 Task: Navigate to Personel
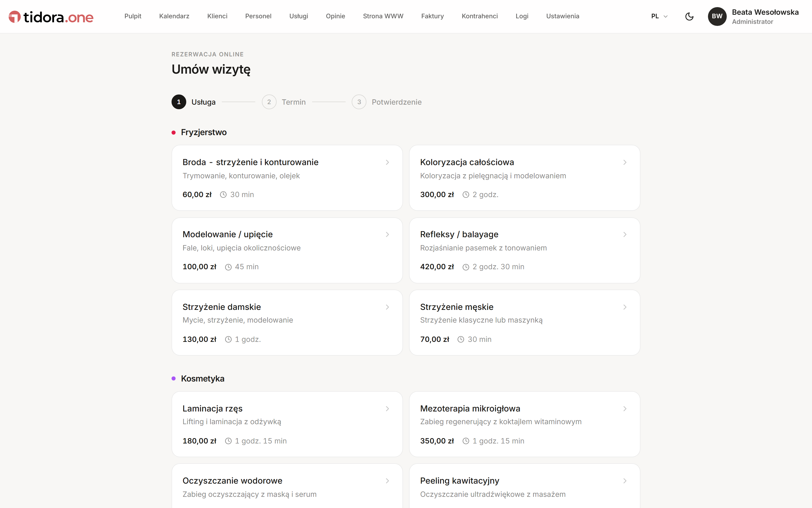(258, 16)
